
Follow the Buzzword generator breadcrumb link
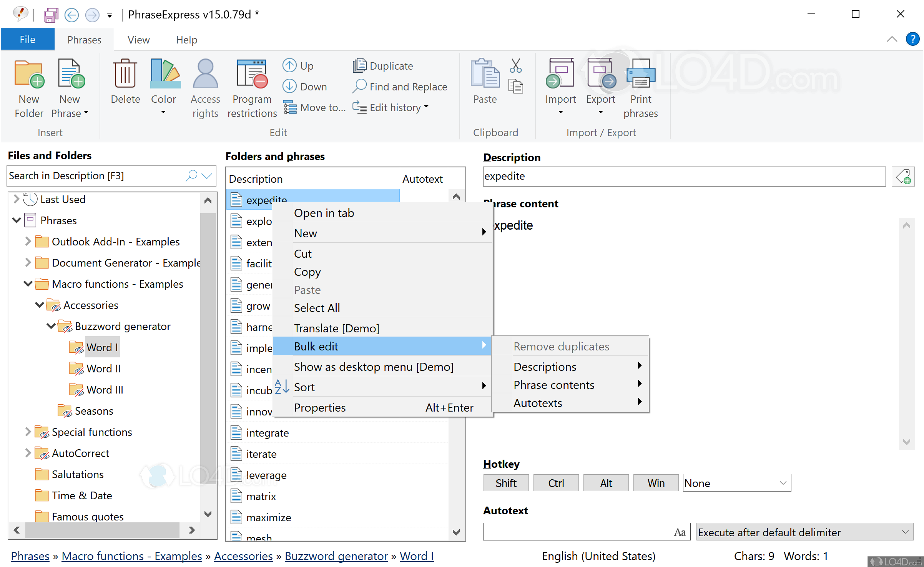[x=336, y=556]
